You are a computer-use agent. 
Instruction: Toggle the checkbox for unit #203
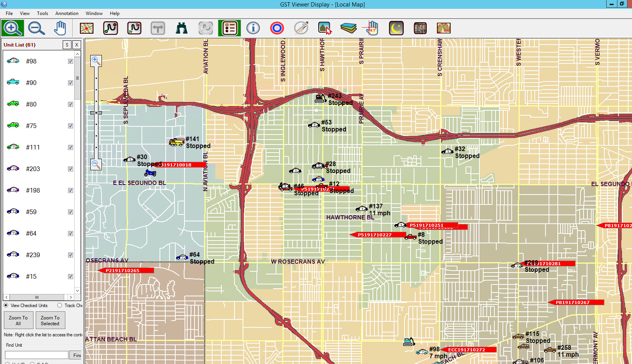pyautogui.click(x=70, y=169)
